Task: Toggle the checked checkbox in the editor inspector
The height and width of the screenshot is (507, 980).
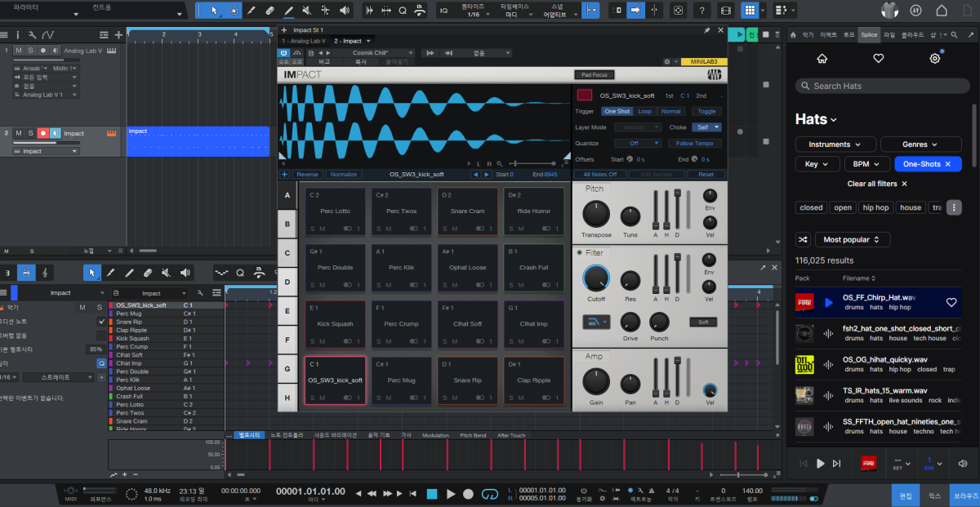Action: [x=101, y=322]
